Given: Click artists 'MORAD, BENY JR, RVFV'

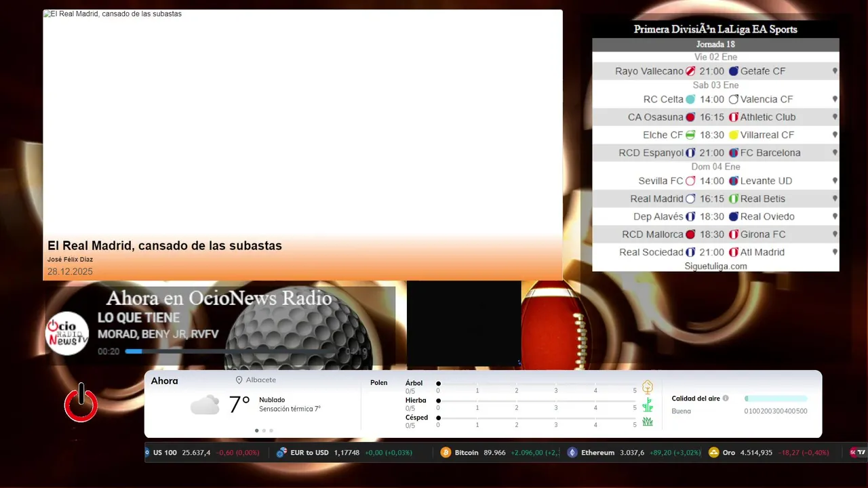Looking at the screenshot, I should [158, 334].
